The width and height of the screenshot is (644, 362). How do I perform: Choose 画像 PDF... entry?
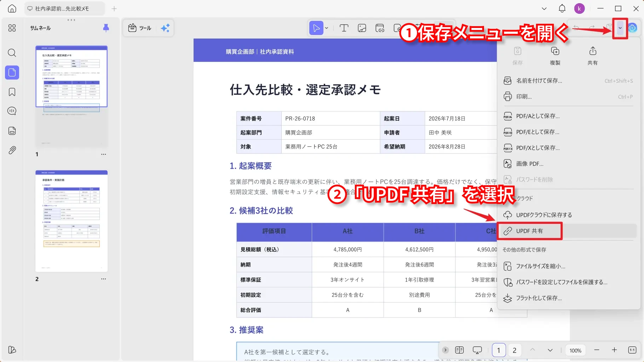coord(568,164)
